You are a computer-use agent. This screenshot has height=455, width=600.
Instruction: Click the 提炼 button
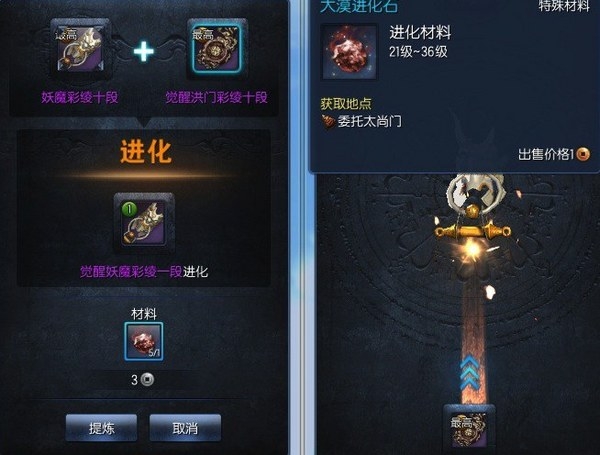coord(101,428)
